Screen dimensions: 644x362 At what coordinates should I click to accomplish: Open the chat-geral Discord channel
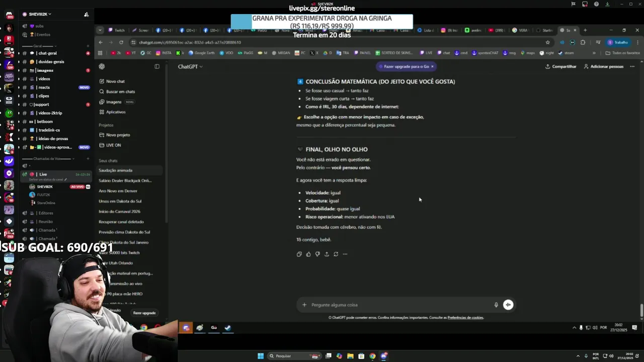tap(55, 53)
